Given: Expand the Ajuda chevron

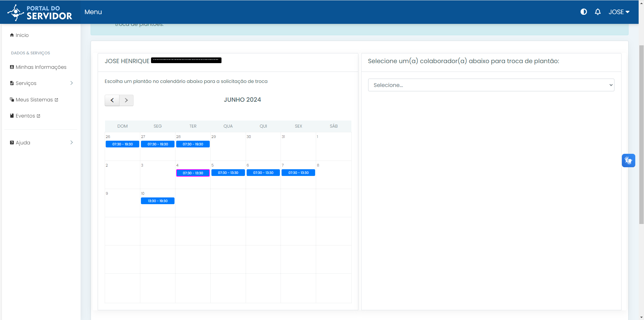Looking at the screenshot, I should tap(71, 142).
